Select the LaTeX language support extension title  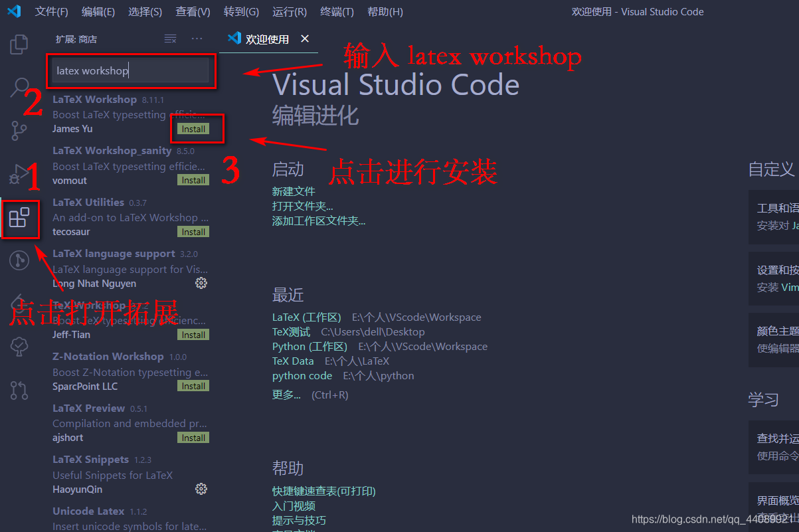pyautogui.click(x=114, y=254)
